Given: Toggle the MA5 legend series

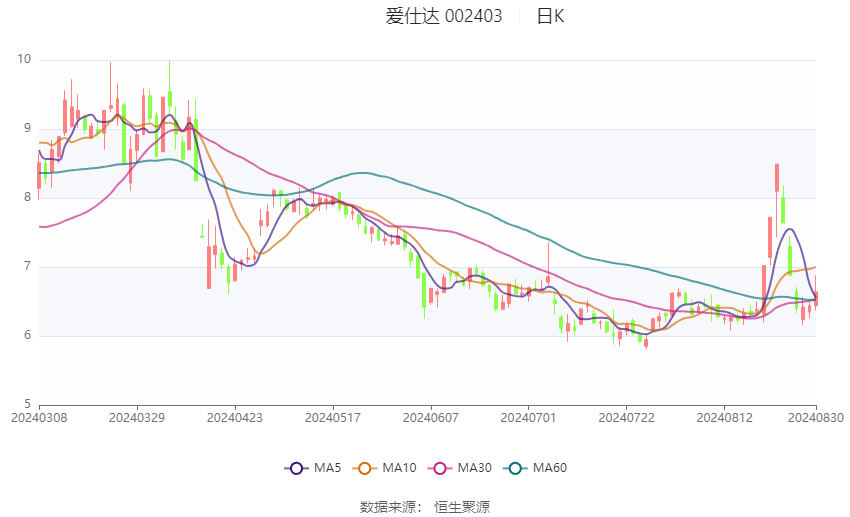Looking at the screenshot, I should tap(313, 468).
